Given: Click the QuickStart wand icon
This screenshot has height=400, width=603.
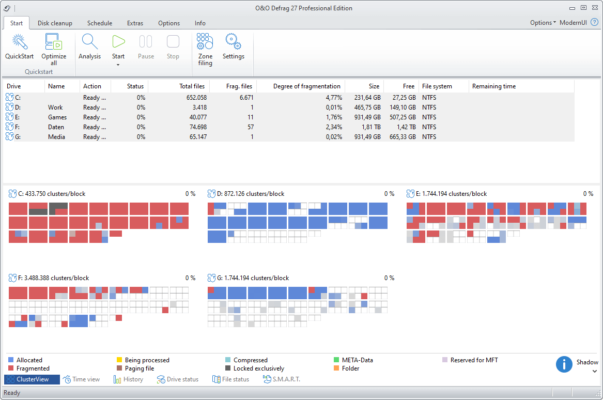Looking at the screenshot, I should point(19,42).
